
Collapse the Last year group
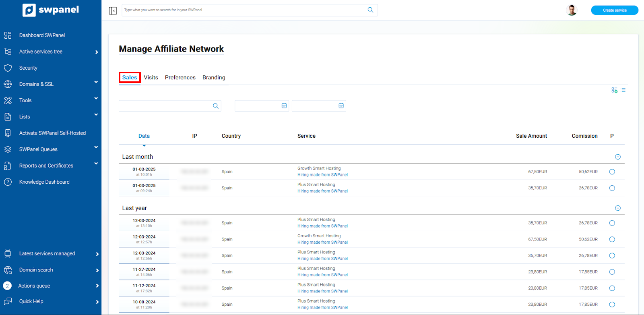pyautogui.click(x=618, y=208)
